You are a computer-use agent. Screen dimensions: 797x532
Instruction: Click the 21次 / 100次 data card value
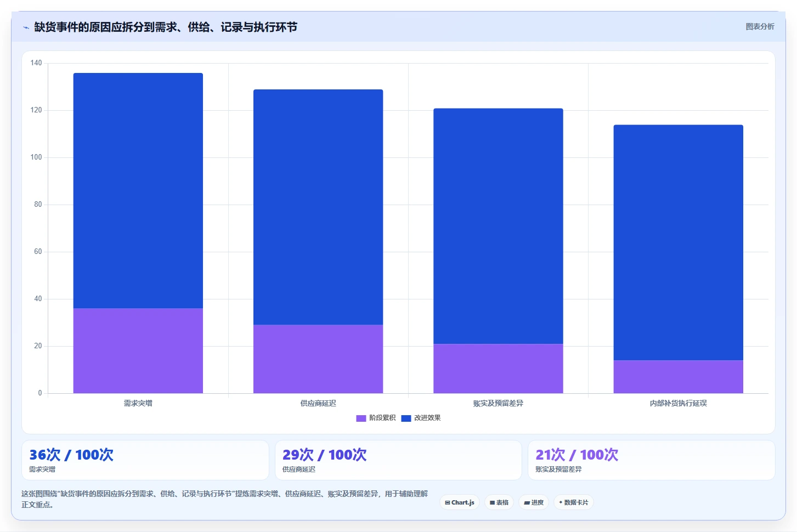577,455
